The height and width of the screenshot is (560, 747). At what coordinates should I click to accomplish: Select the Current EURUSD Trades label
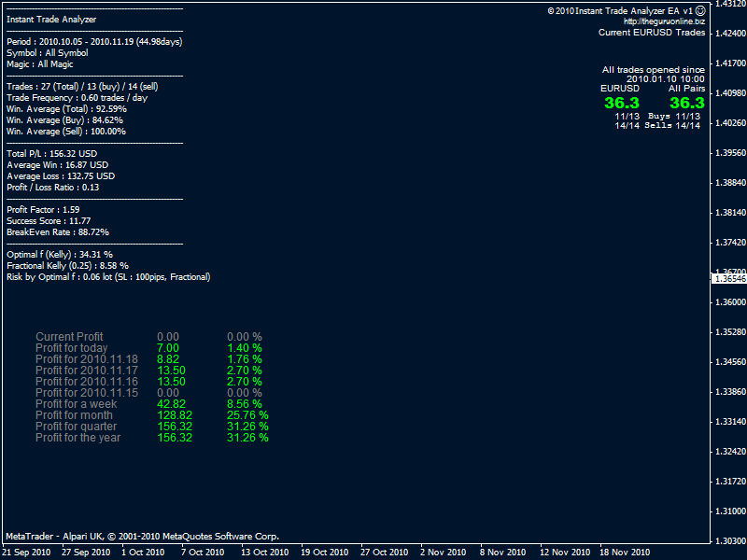coord(651,33)
